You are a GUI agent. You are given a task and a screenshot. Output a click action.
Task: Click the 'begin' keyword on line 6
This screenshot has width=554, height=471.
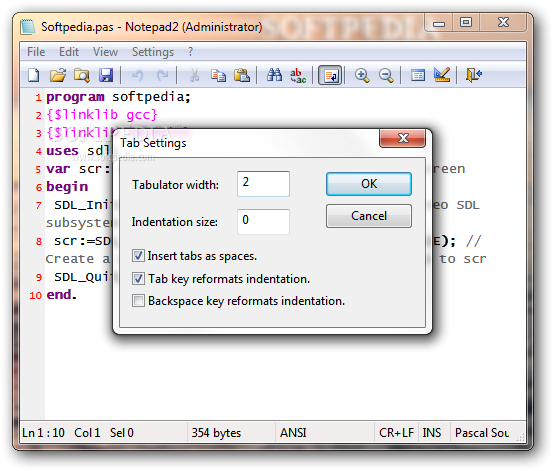click(67, 187)
